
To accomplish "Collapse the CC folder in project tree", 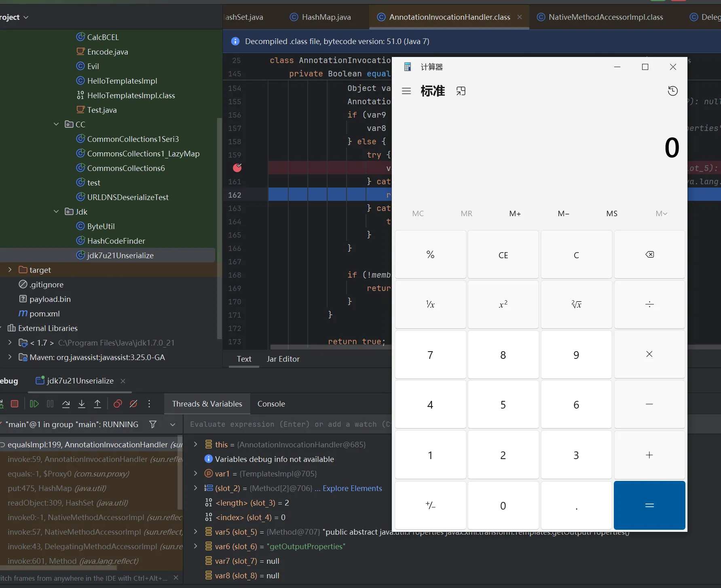I will pos(56,124).
